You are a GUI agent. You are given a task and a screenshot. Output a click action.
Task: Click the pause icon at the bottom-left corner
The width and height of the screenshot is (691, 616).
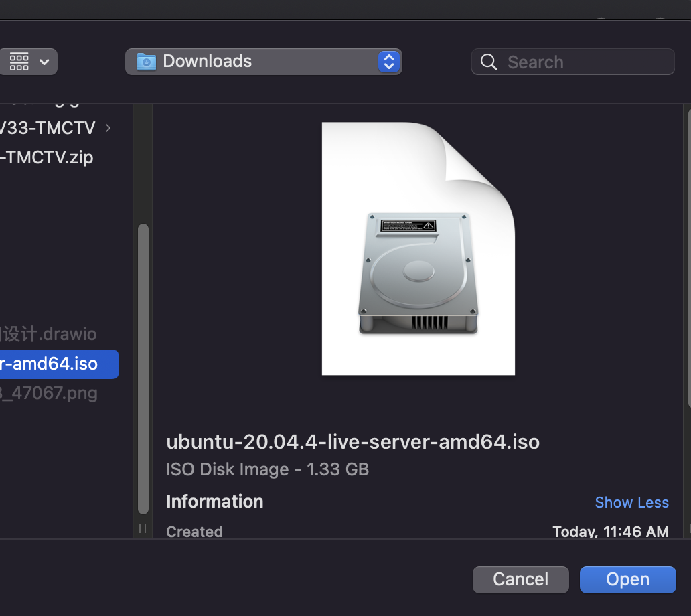pyautogui.click(x=142, y=528)
